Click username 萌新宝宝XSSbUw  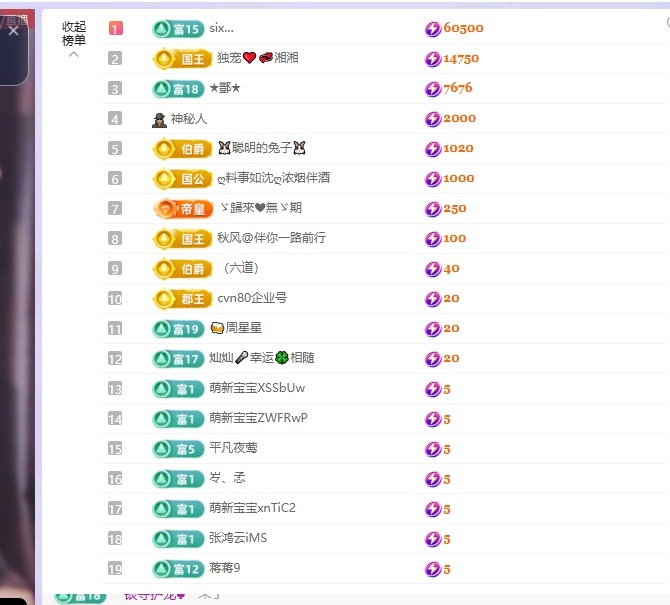(x=257, y=388)
